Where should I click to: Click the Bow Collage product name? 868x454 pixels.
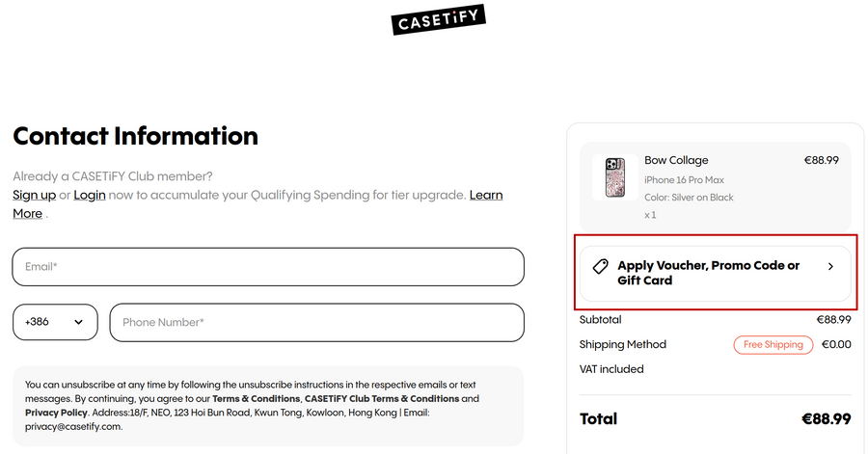(x=676, y=160)
